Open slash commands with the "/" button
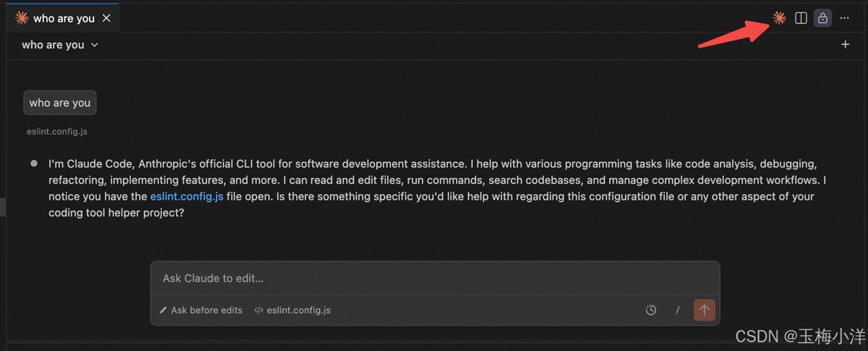 pos(678,310)
